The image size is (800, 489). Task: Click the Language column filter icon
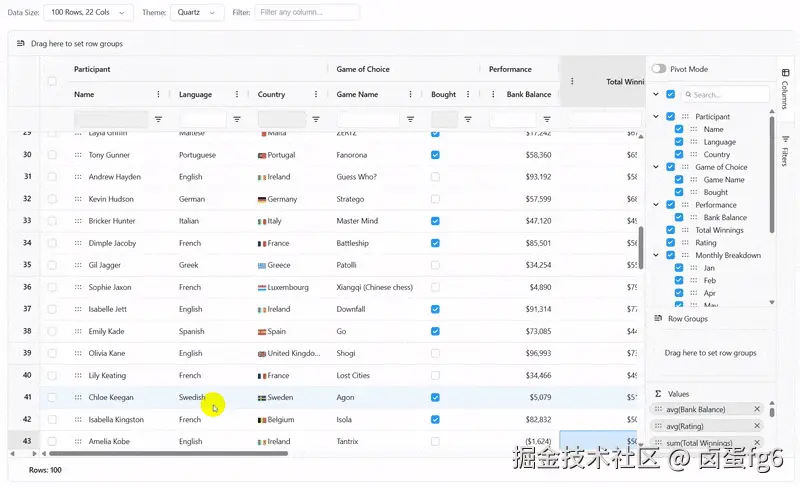click(237, 119)
